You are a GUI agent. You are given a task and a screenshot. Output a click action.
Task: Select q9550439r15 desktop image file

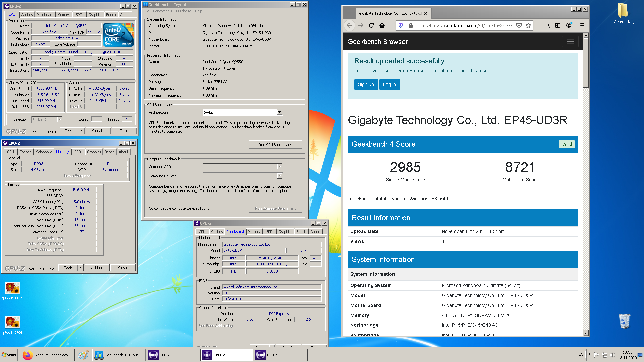[x=12, y=290]
